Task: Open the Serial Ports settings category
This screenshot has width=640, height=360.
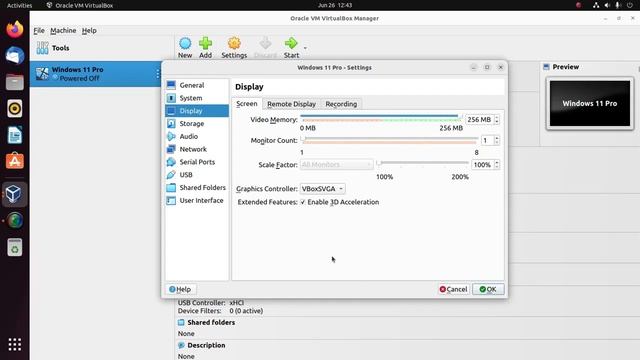Action: 197,162
